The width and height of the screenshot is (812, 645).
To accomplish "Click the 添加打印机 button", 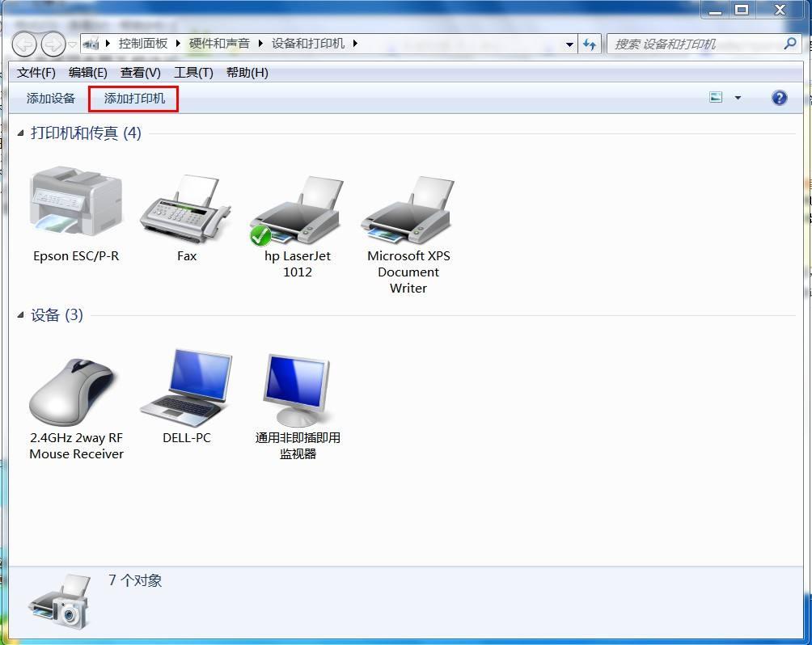I will pyautogui.click(x=134, y=99).
